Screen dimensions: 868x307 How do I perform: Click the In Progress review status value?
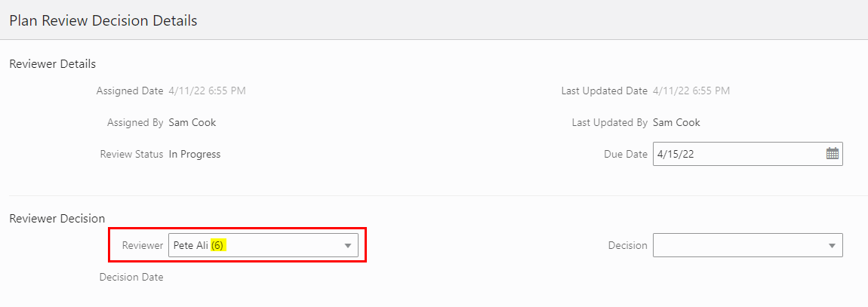pos(195,154)
